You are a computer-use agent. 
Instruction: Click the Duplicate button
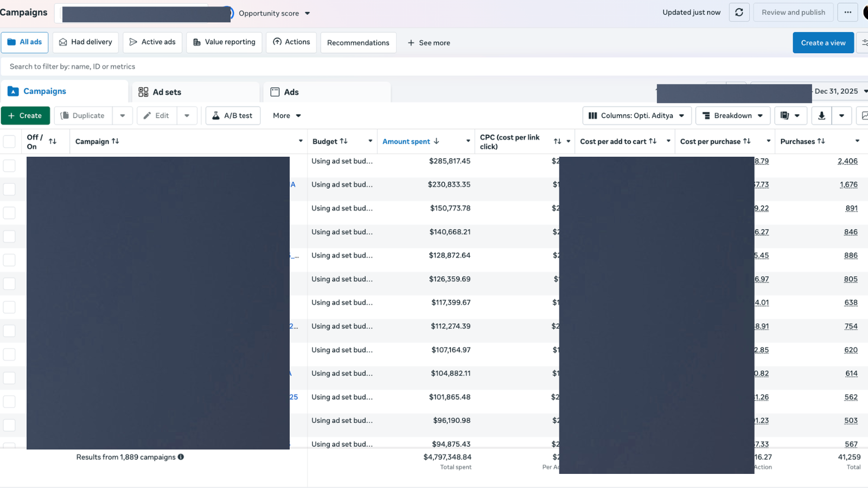(x=83, y=115)
